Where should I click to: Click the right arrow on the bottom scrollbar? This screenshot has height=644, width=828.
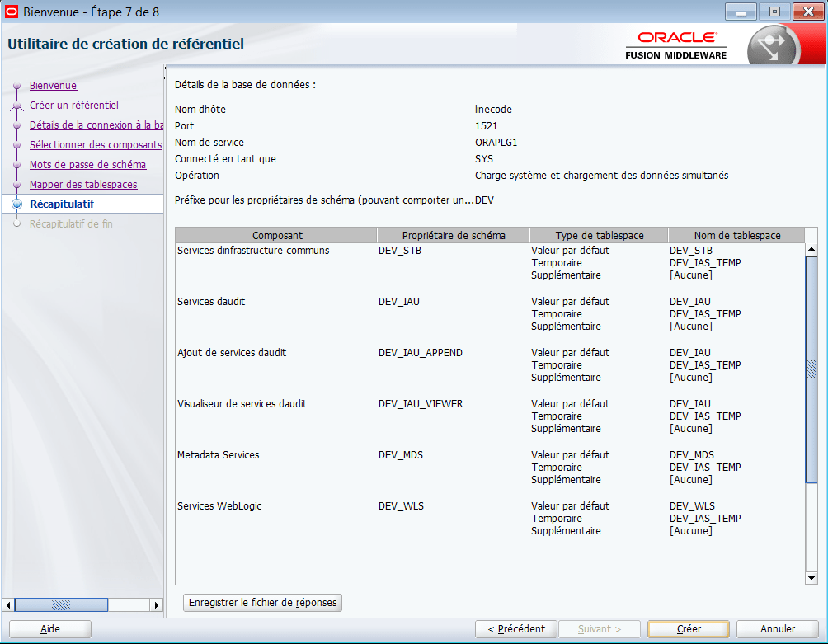(x=157, y=604)
